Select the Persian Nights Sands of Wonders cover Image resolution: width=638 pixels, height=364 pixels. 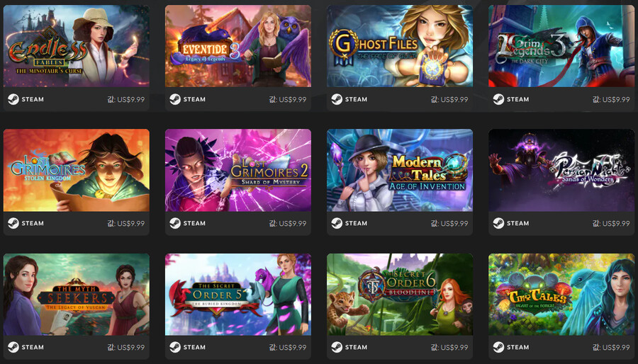pyautogui.click(x=561, y=170)
